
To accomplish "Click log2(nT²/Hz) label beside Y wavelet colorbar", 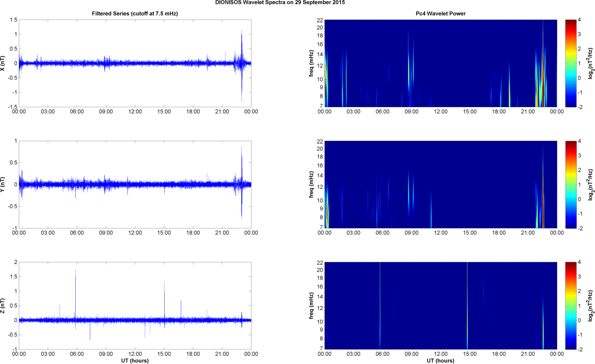I will (591, 184).
